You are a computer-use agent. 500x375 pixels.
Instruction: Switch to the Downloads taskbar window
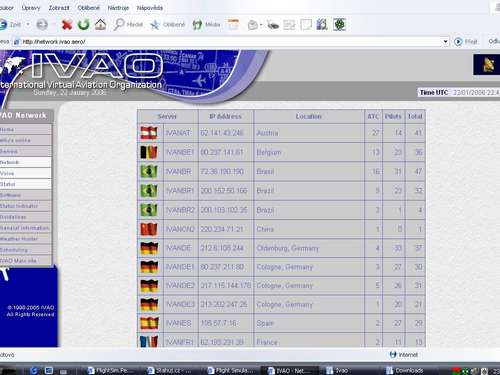405,370
